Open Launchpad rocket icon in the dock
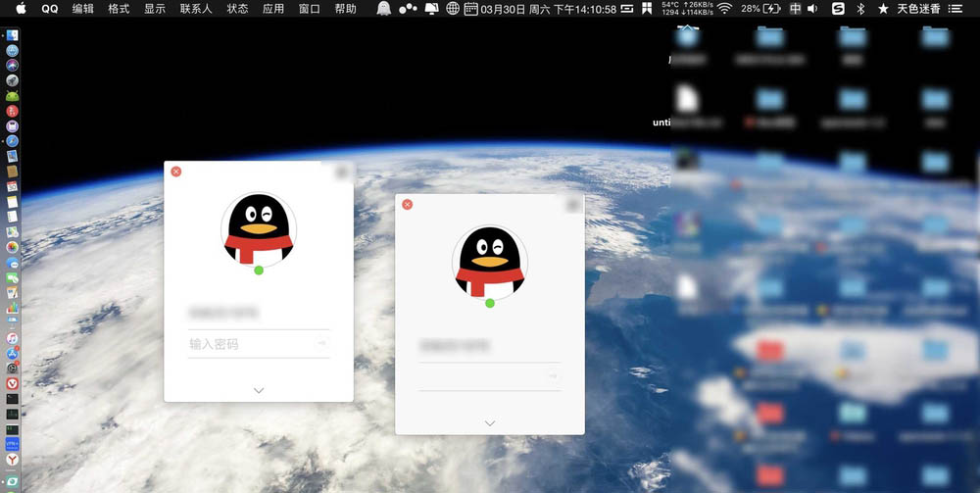 [12, 80]
